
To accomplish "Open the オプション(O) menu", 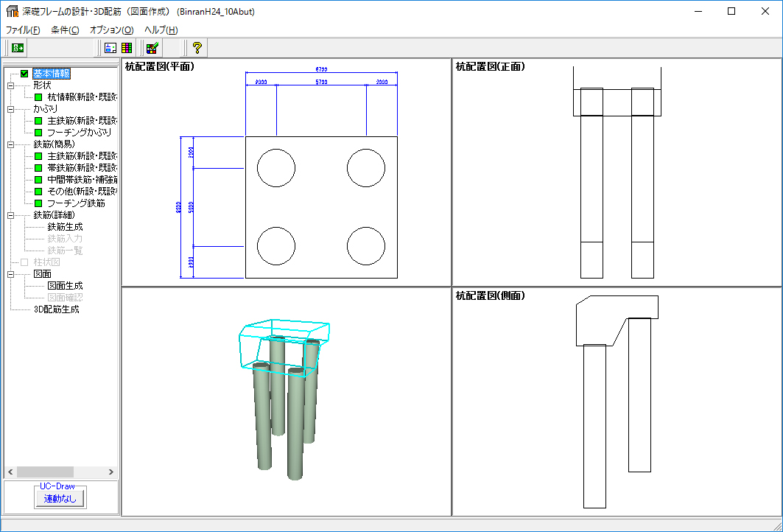I will coord(111,30).
